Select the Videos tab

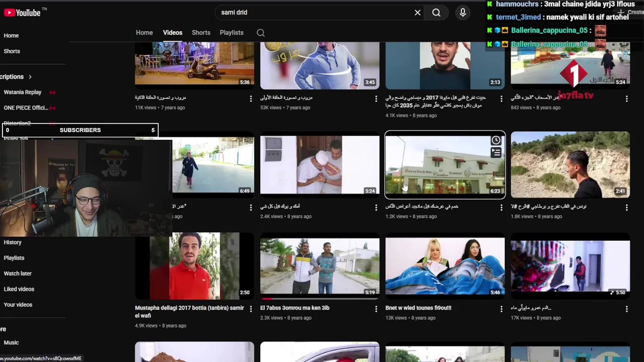pos(173,33)
